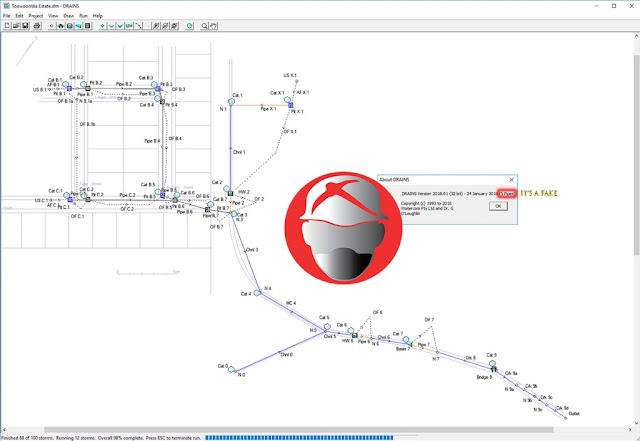Select the Cat 0 catchment circle
The image size is (640, 441).
click(231, 369)
